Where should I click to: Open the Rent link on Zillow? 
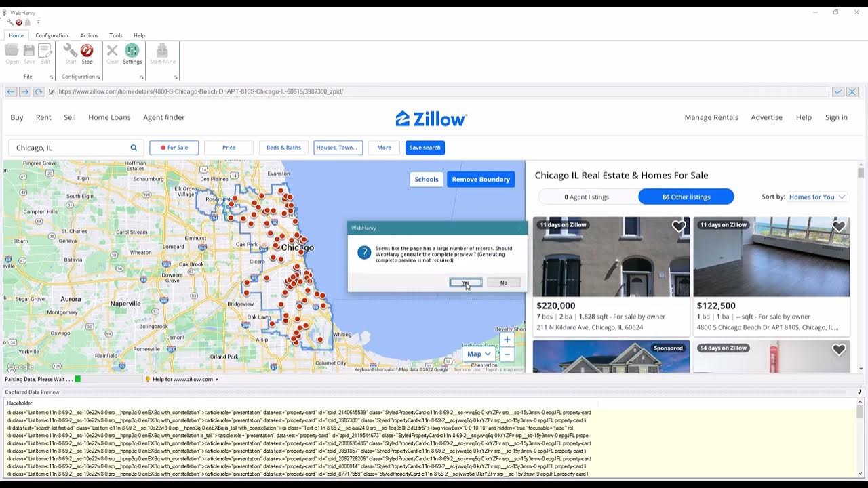[x=43, y=117]
